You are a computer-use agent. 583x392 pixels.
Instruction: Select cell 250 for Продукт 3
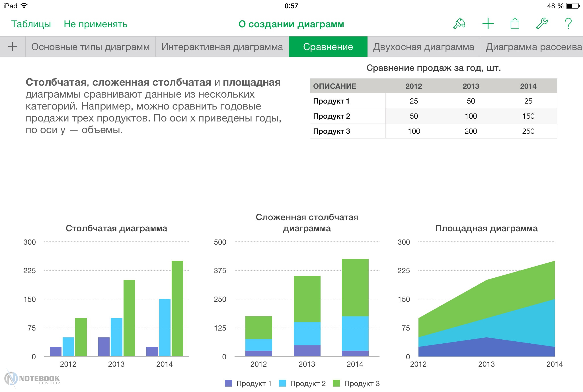tap(528, 131)
